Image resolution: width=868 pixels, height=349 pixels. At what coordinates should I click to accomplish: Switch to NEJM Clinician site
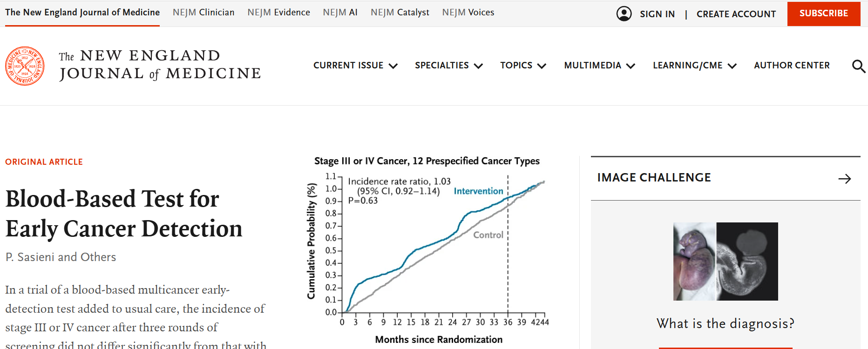[x=203, y=13]
